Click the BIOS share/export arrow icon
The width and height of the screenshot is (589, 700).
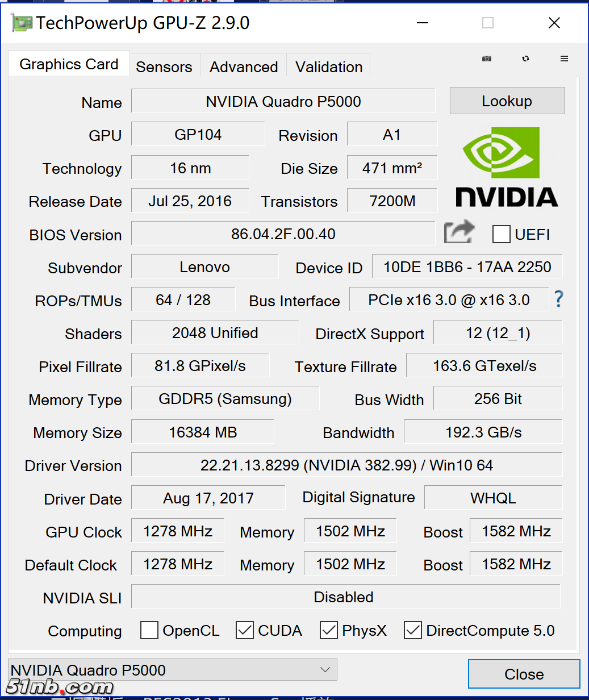pyautogui.click(x=458, y=232)
